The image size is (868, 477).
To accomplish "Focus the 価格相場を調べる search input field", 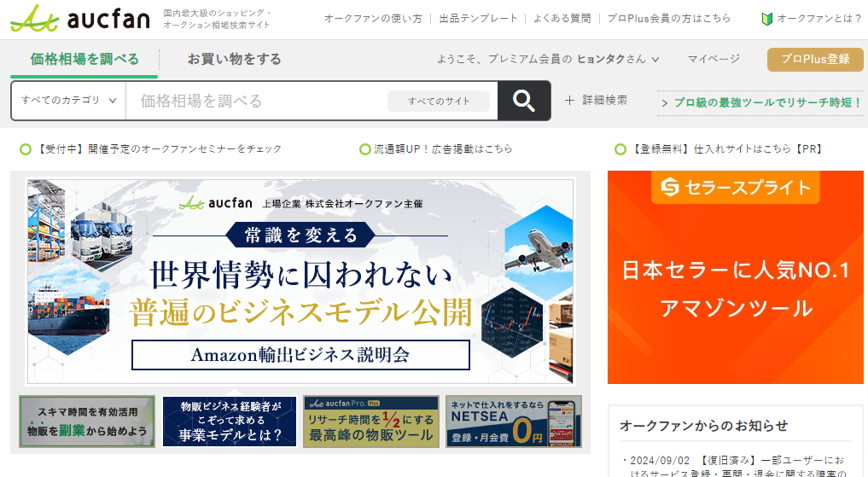I will tap(257, 101).
